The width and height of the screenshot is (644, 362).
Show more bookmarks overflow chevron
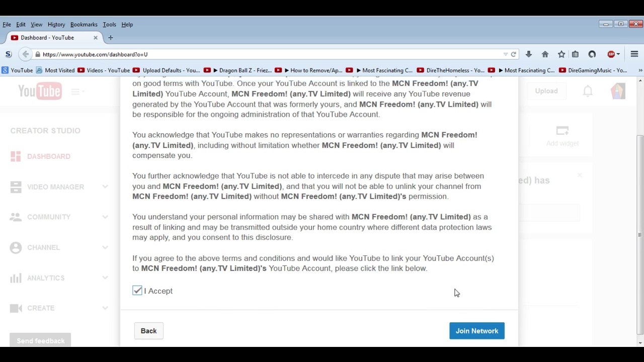(640, 70)
